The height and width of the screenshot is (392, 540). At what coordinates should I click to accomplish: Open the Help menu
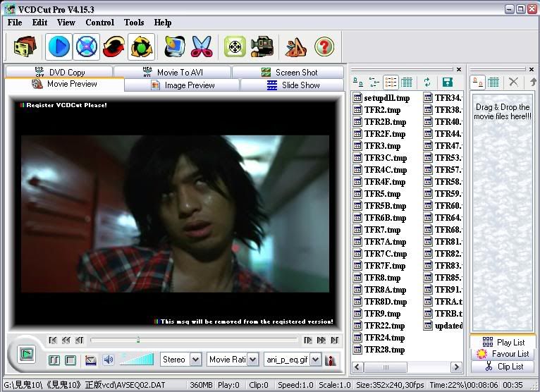(x=163, y=23)
